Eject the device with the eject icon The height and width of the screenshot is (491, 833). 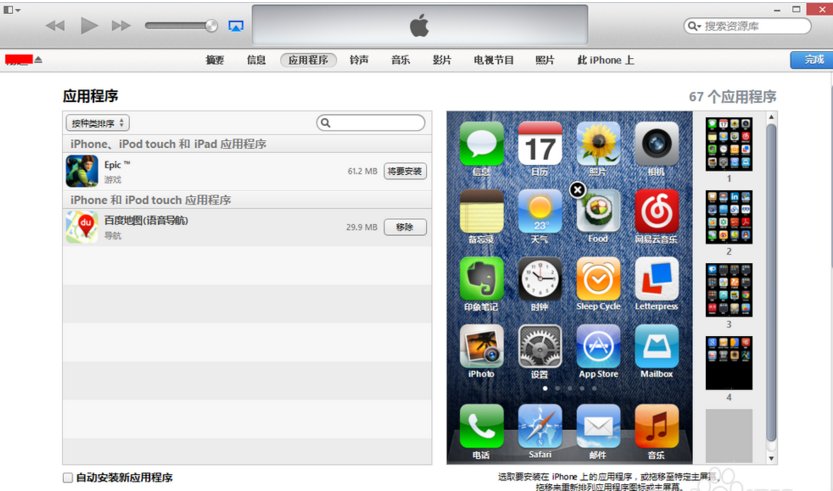click(38, 60)
